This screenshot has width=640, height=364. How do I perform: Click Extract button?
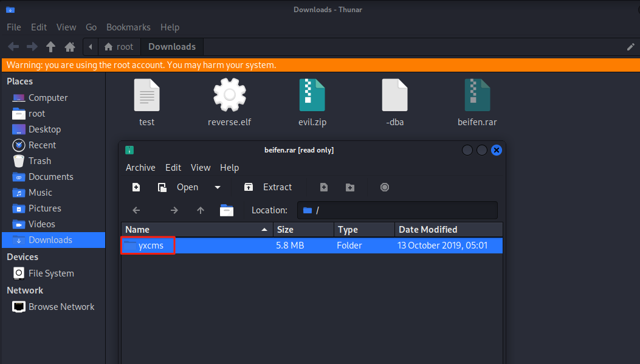click(x=268, y=187)
